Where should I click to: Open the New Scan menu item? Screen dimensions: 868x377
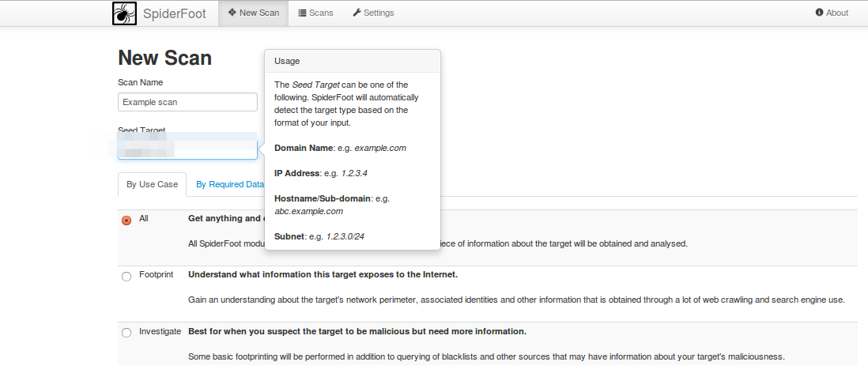254,13
